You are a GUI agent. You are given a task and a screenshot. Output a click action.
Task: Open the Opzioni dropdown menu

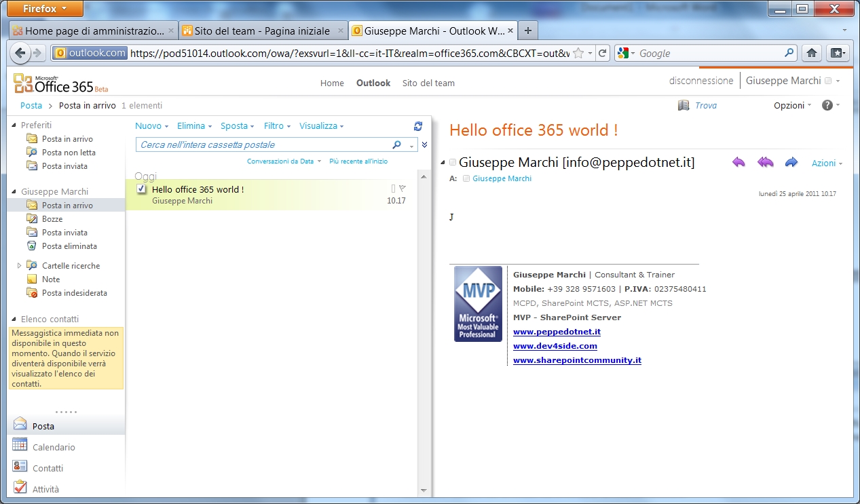tap(792, 105)
